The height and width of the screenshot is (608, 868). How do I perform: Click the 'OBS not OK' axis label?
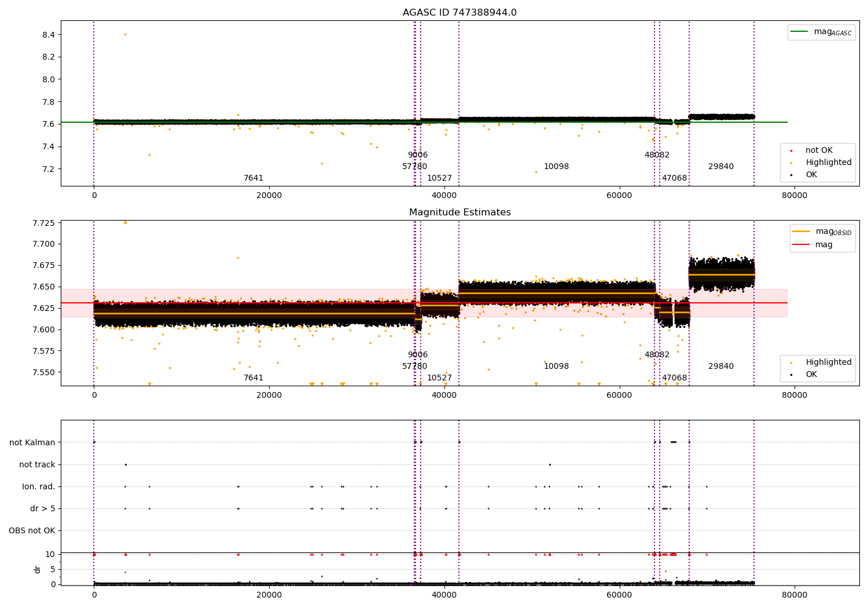32,530
